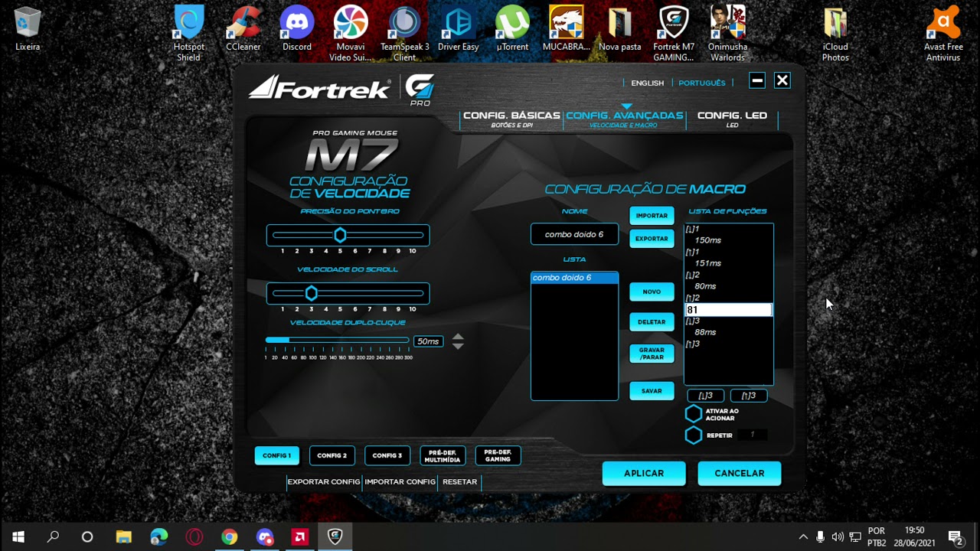Open Windows Start menu
This screenshot has width=980, height=551.
18,536
